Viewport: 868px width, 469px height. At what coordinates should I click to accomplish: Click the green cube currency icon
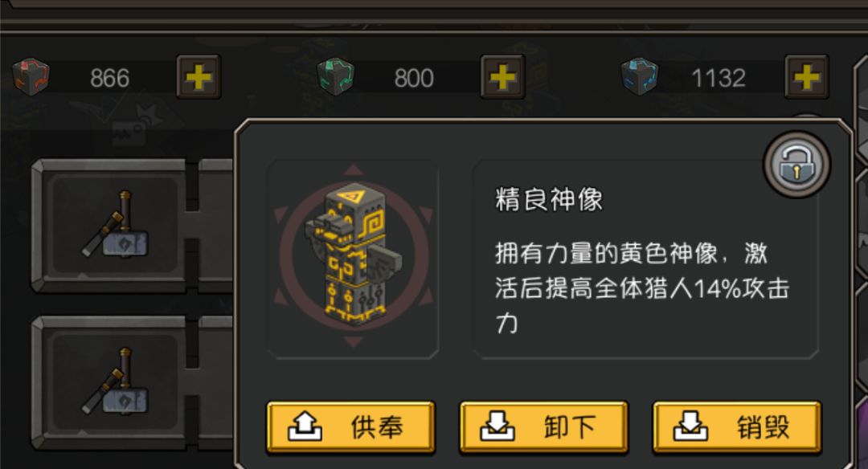[x=335, y=77]
